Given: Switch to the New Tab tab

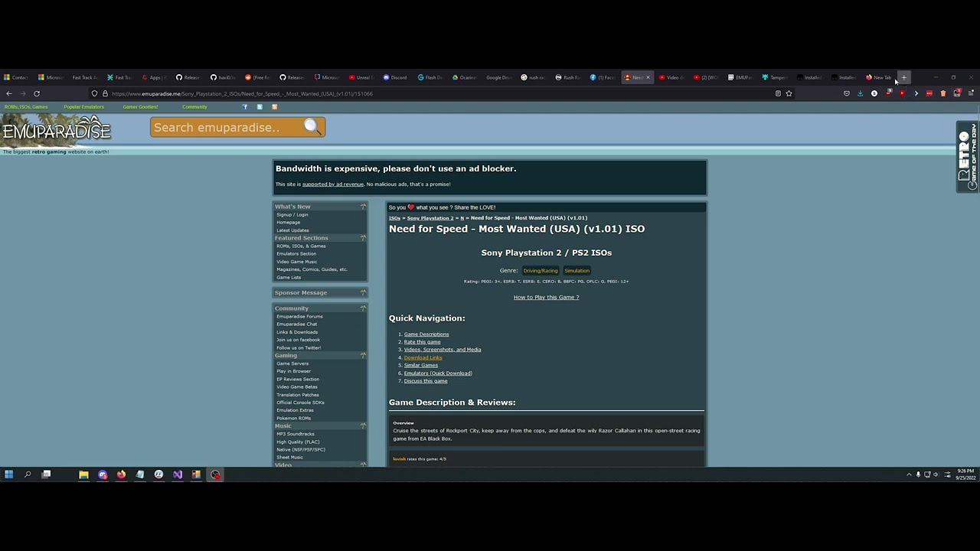Looking at the screenshot, I should (879, 77).
